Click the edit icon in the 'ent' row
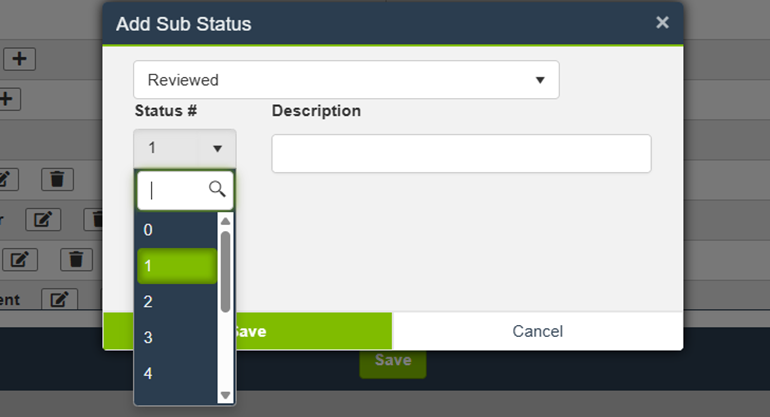The image size is (770, 417). tap(59, 298)
